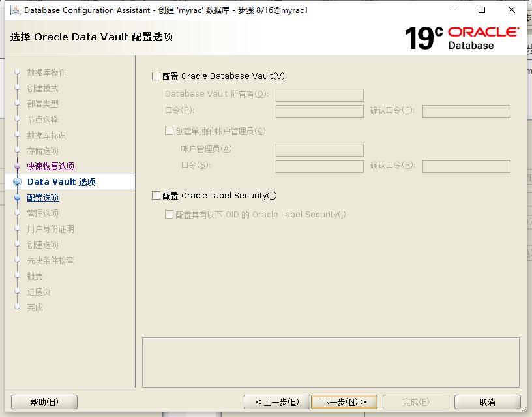The image size is (532, 417).
Task: Select the Data Vault 选项 step
Action: click(61, 182)
